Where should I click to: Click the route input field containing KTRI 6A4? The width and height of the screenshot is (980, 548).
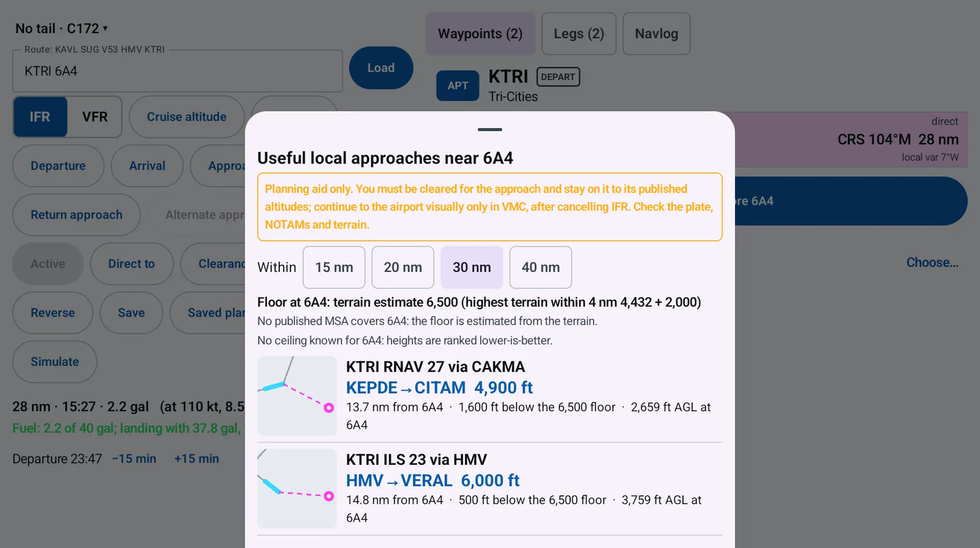[x=178, y=71]
